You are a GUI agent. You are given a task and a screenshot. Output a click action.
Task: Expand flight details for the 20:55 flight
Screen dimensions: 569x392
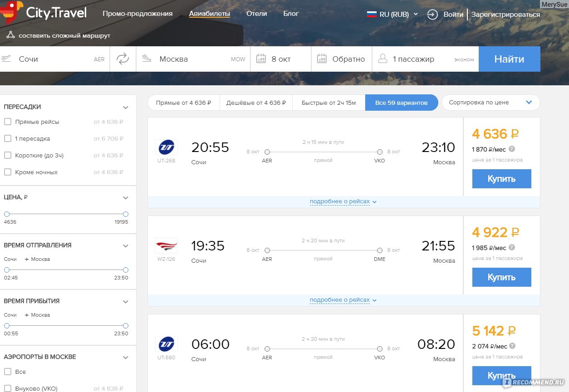(343, 201)
